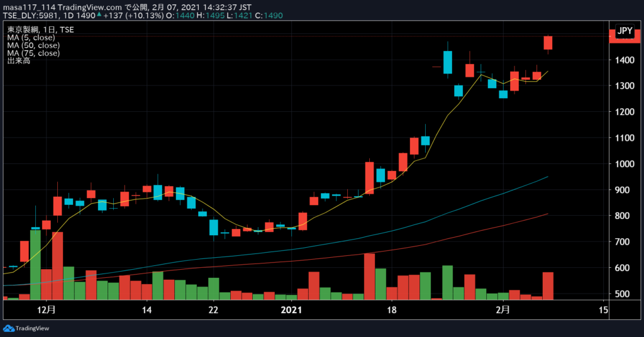Click the 22 date axis label
Screen dimensions: 644x337
coord(213,310)
